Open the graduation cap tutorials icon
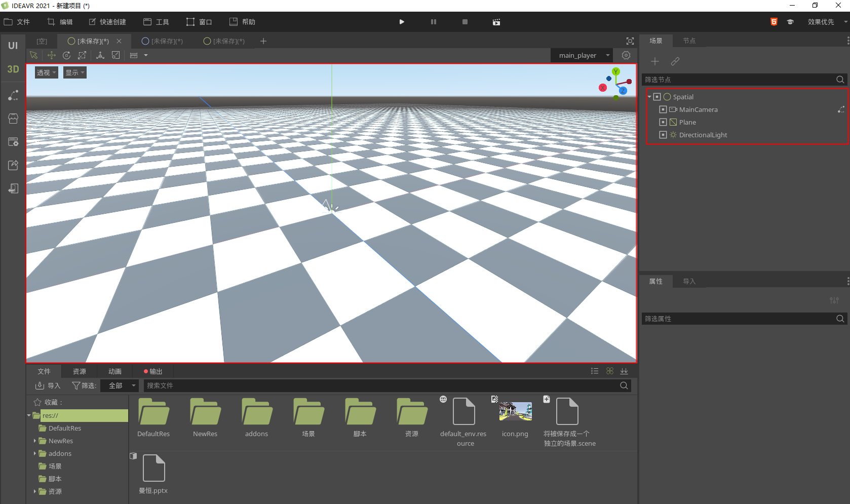Image resolution: width=850 pixels, height=504 pixels. [x=790, y=22]
